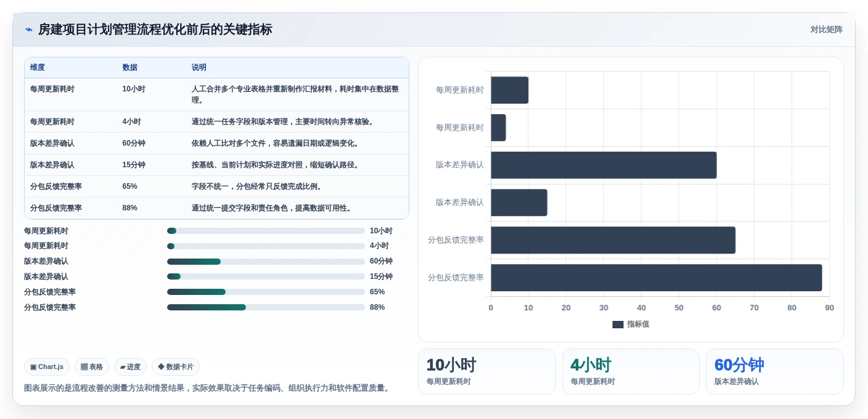Click the chart bar ending at value 65
This screenshot has width=868, height=419.
click(x=613, y=240)
